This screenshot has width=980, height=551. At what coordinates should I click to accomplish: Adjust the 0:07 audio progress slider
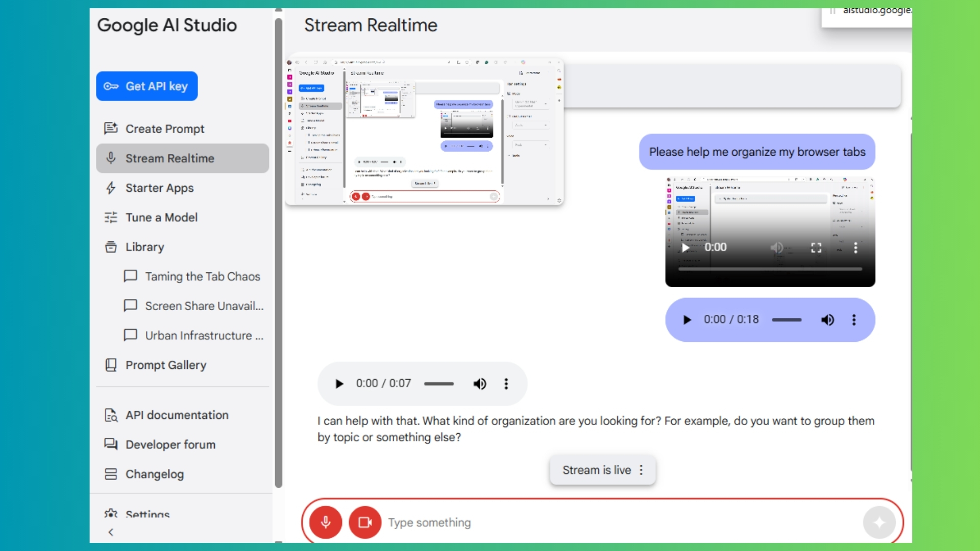(x=438, y=384)
